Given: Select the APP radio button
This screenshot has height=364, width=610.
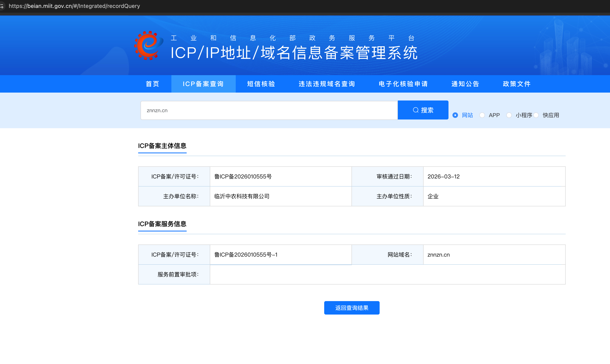Looking at the screenshot, I should 482,115.
